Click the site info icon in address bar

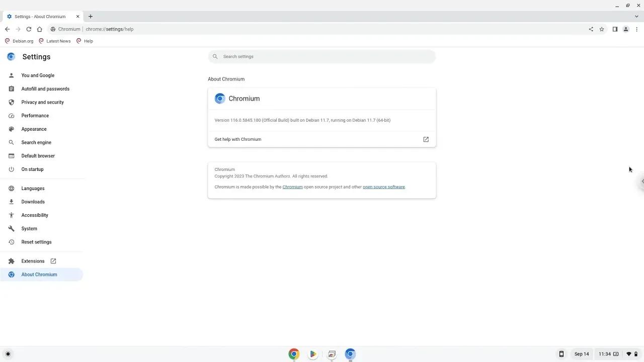point(53,29)
